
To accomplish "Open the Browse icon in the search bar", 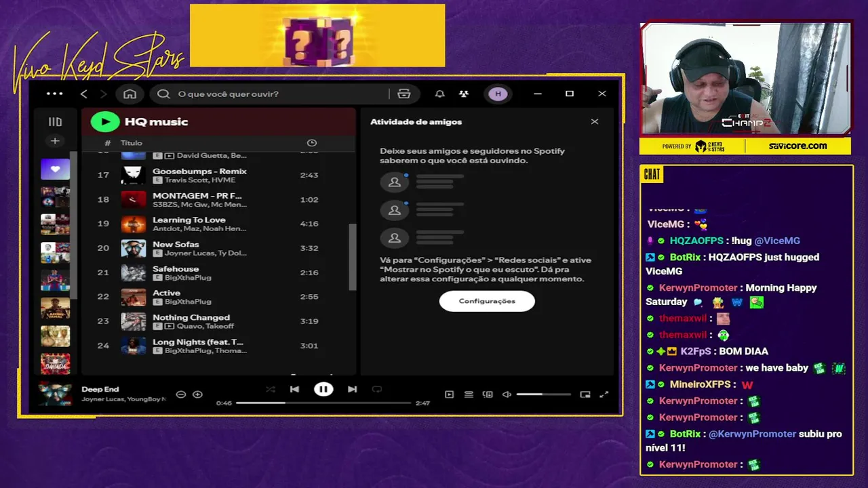I will point(404,94).
